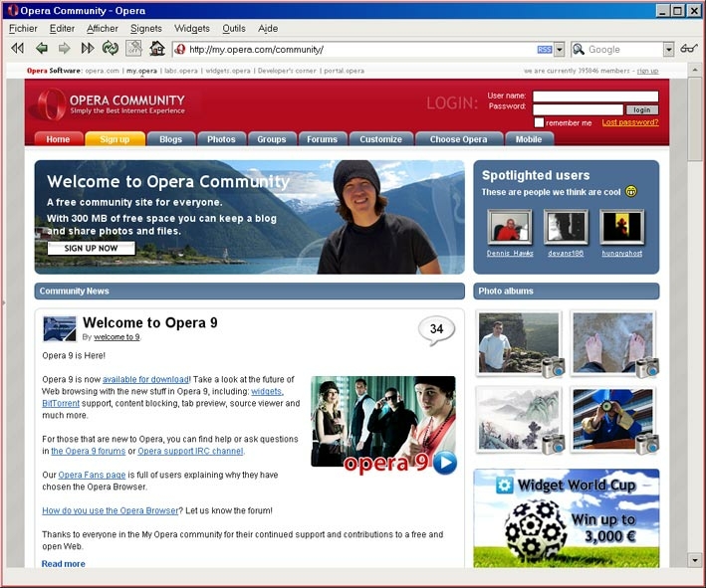Open devans186 avatar thumbnail
Image resolution: width=706 pixels, height=588 pixels.
[566, 227]
